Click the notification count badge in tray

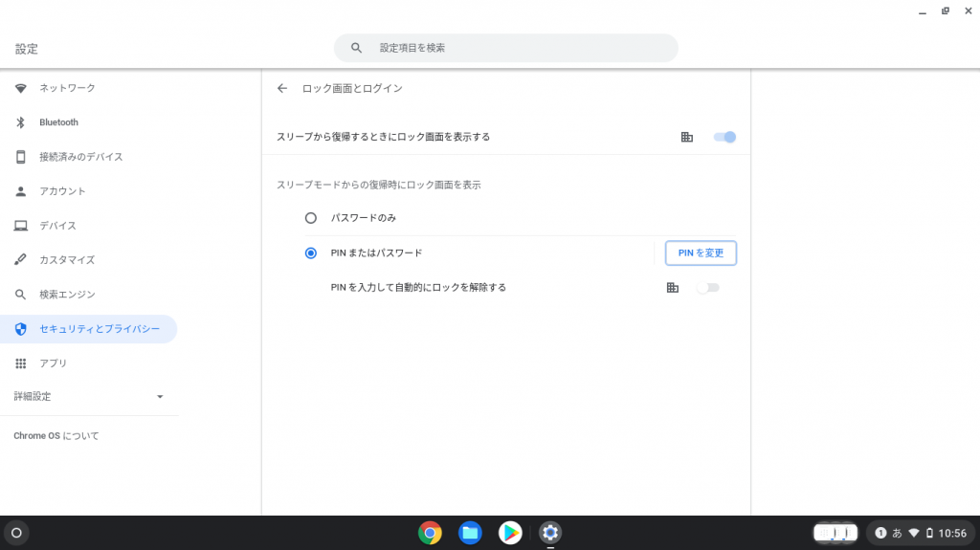click(x=880, y=533)
